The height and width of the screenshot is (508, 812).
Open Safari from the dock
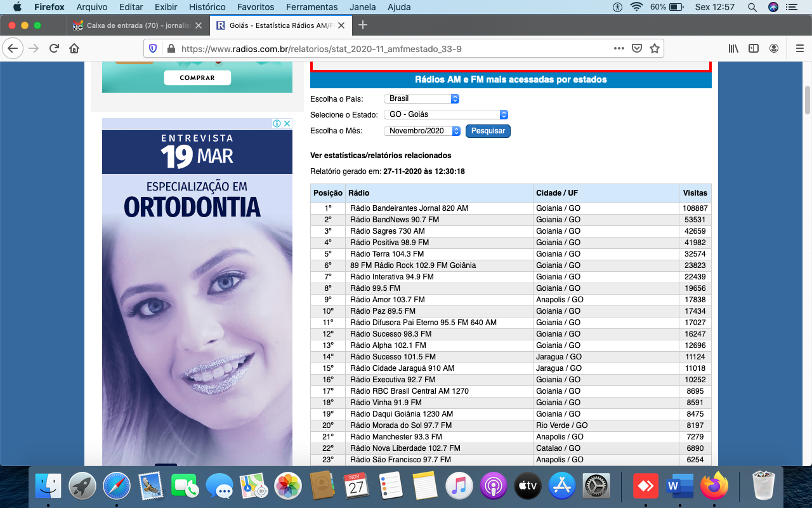117,487
